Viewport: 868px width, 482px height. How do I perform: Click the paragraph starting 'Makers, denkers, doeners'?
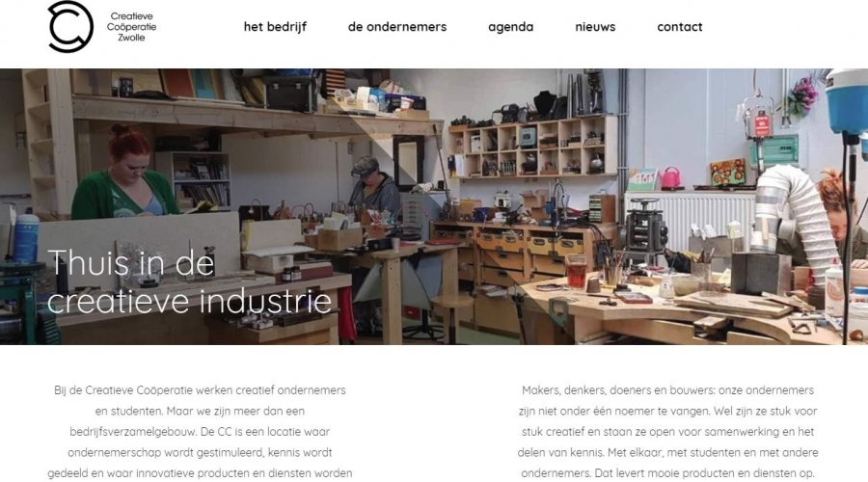click(667, 432)
